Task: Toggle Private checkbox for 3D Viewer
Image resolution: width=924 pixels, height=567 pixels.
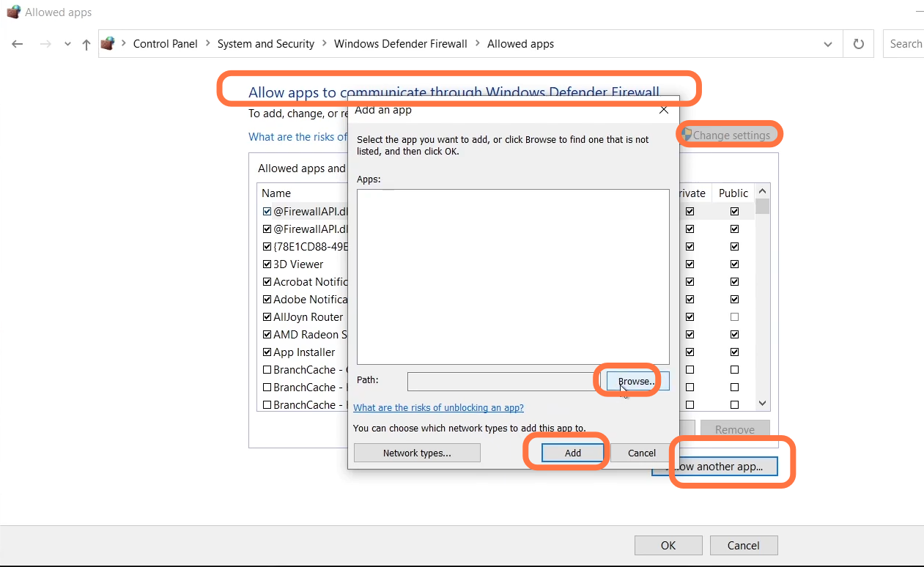Action: 690,264
